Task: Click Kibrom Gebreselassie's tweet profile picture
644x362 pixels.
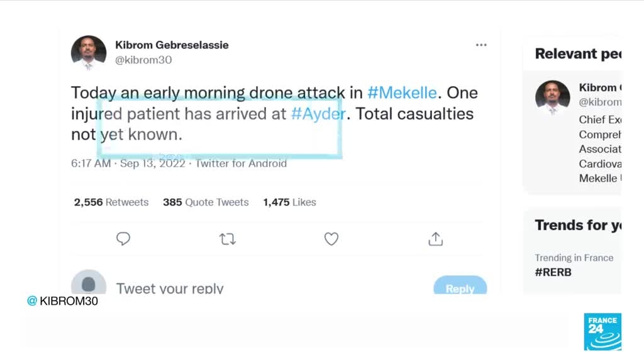Action: pos(89,52)
